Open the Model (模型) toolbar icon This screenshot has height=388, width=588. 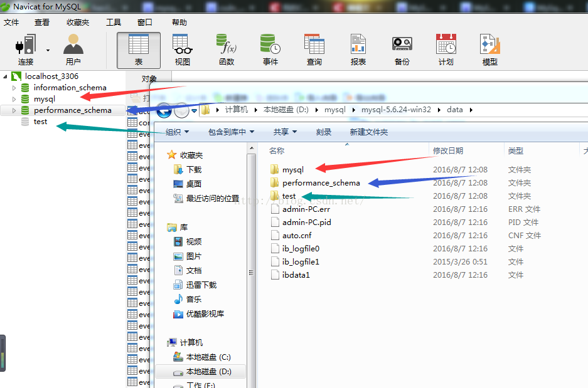coord(489,50)
